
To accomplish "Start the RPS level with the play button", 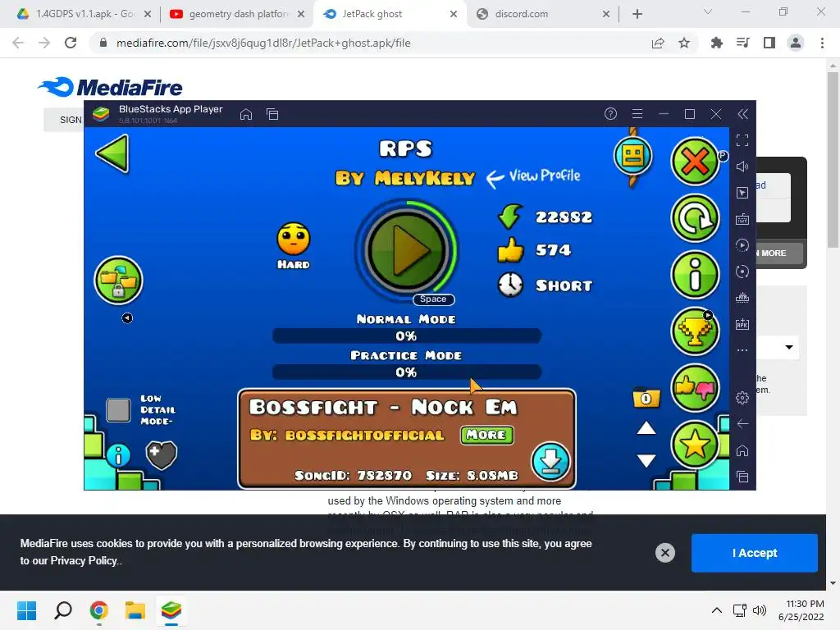I will coord(407,249).
